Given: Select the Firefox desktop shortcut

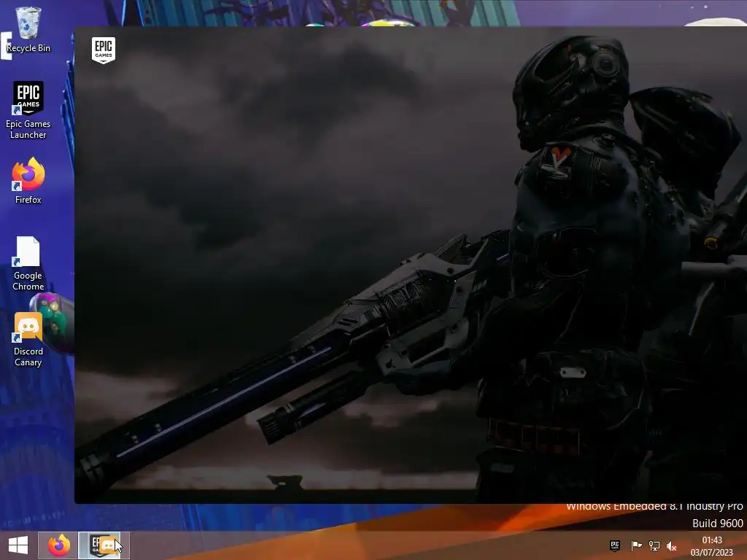Looking at the screenshot, I should [28, 182].
